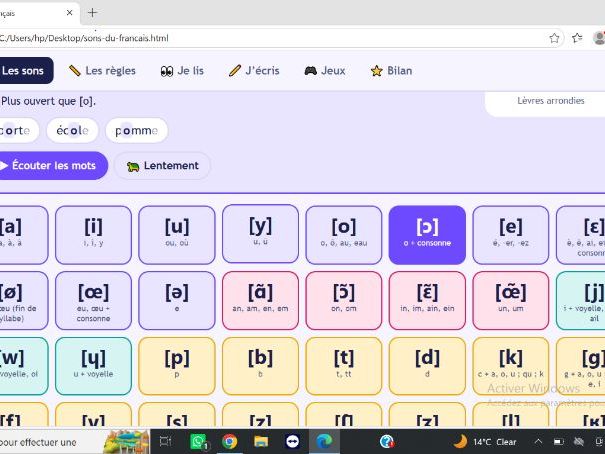Click the Windows search box
This screenshot has width=605, height=454.
click(75, 442)
